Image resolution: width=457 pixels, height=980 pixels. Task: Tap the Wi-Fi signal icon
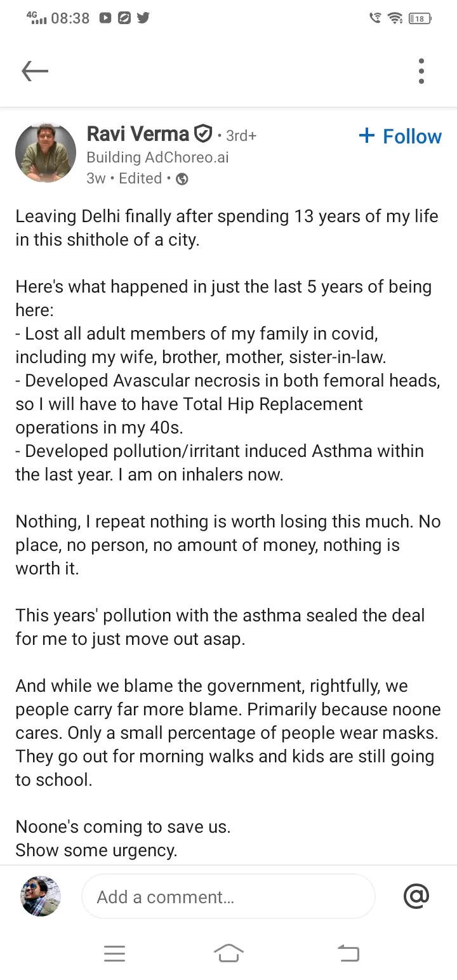[x=395, y=18]
